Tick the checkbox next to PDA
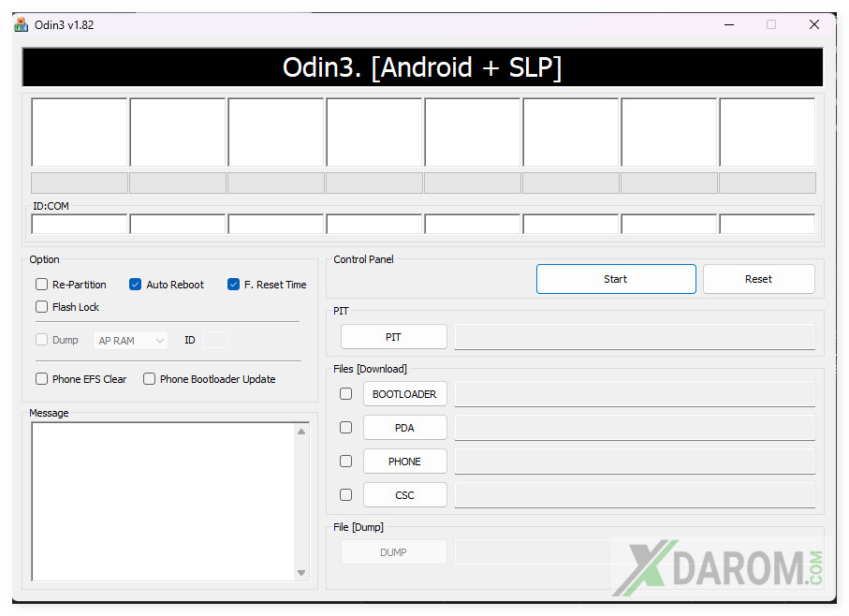This screenshot has height=616, width=849. point(345,428)
